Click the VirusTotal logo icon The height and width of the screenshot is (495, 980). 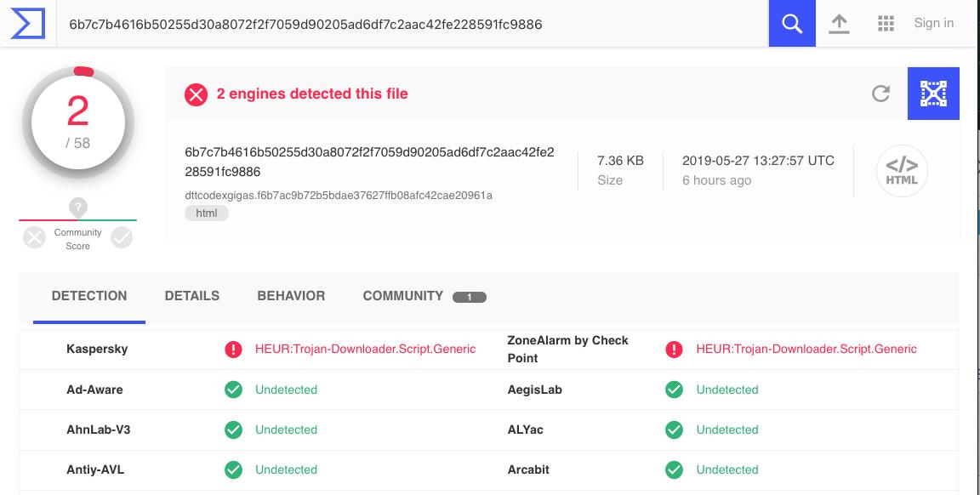[28, 24]
